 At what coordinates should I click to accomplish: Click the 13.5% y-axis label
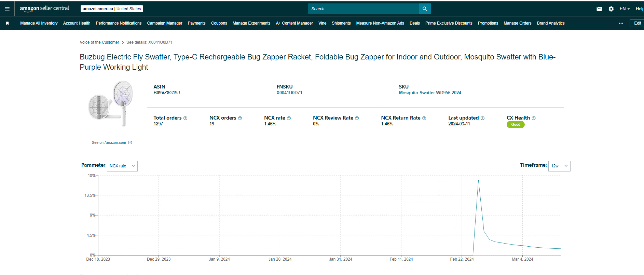tap(90, 195)
